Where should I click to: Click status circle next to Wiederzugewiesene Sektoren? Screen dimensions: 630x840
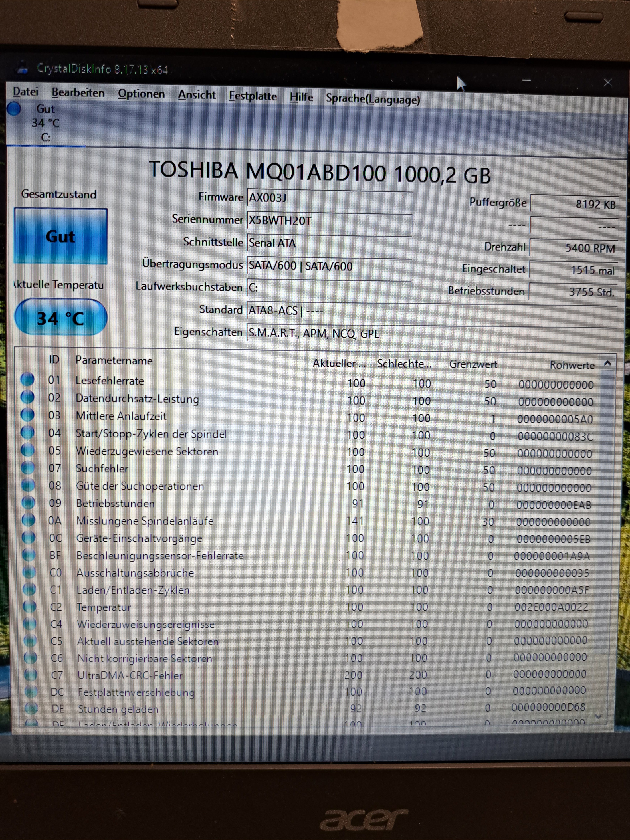28,450
